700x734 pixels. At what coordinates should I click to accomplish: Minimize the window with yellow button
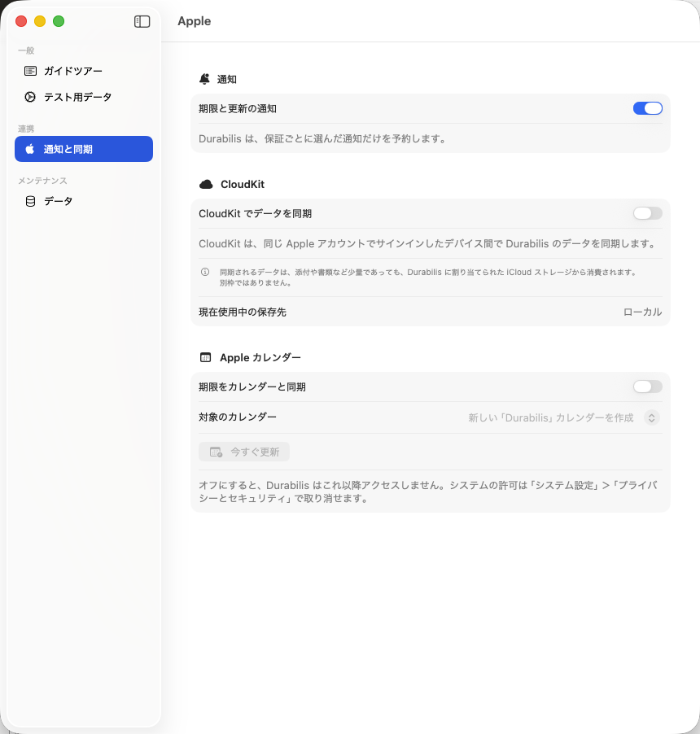40,21
